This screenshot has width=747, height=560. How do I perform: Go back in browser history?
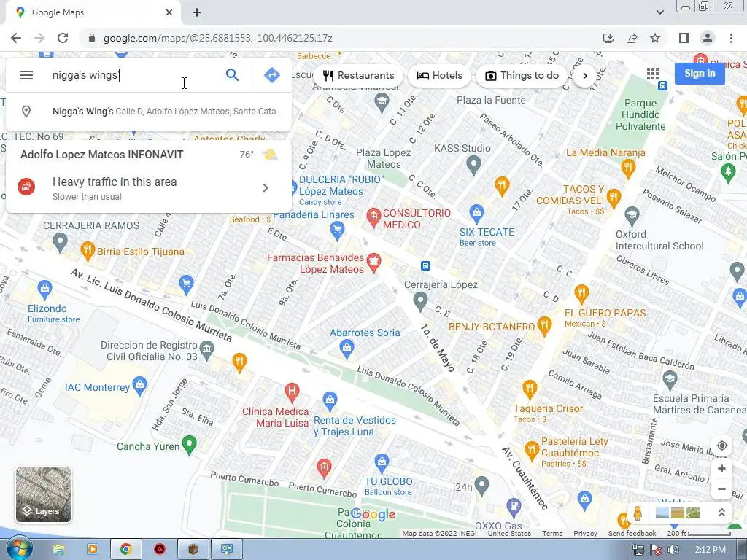(16, 38)
